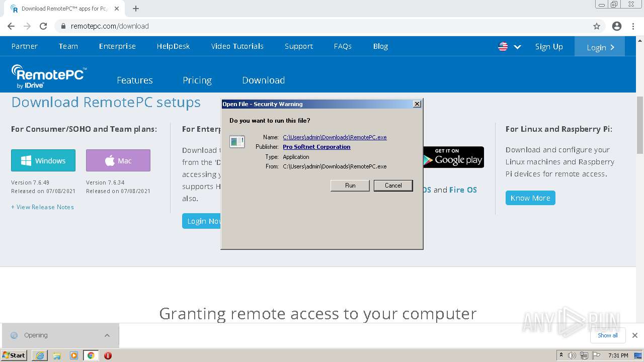This screenshot has height=362, width=644.
Task: Go to the Pricing page
Action: click(x=197, y=80)
